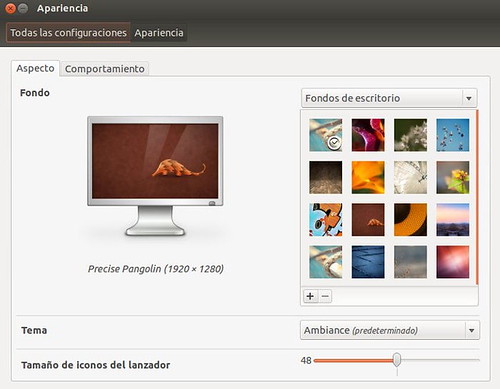Viewport: 500px width, 389px height.
Task: Click the launcher icon size slider handle
Action: click(397, 360)
